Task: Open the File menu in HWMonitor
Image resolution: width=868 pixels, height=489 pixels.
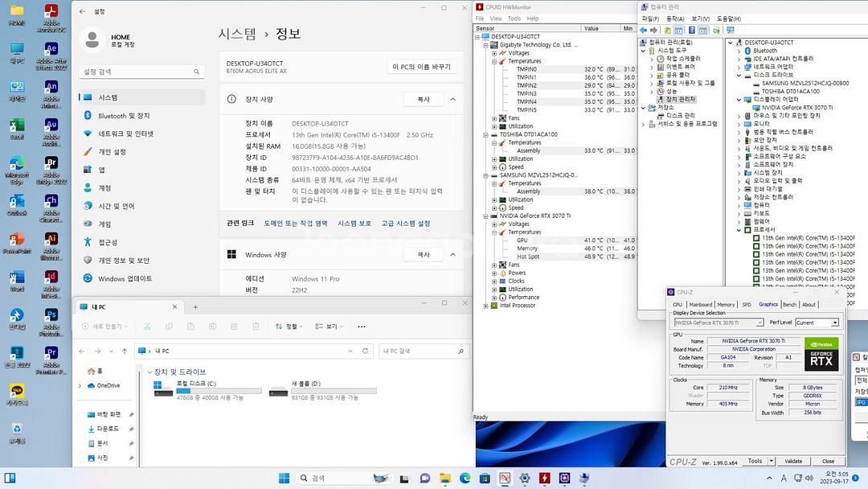Action: 480,18
